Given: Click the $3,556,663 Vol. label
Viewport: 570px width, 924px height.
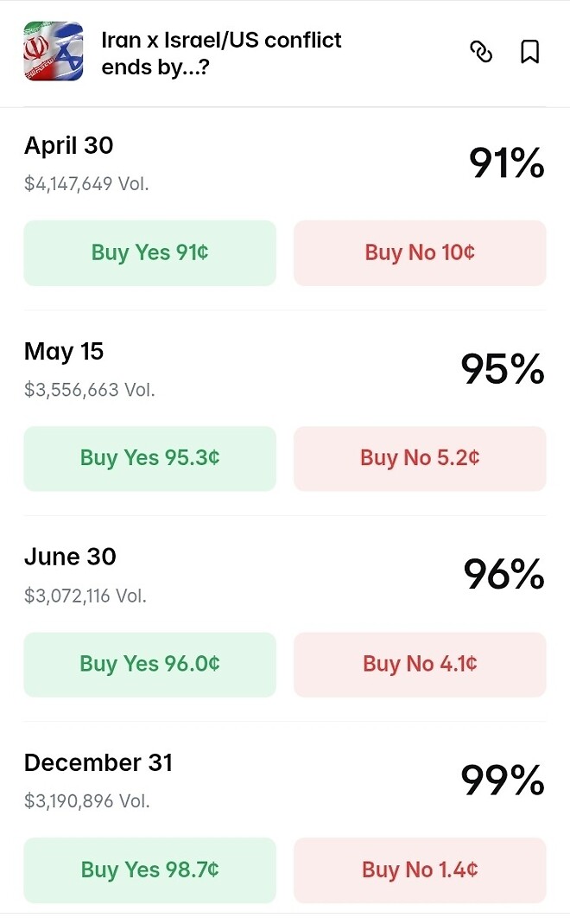Looking at the screenshot, I should (x=90, y=390).
